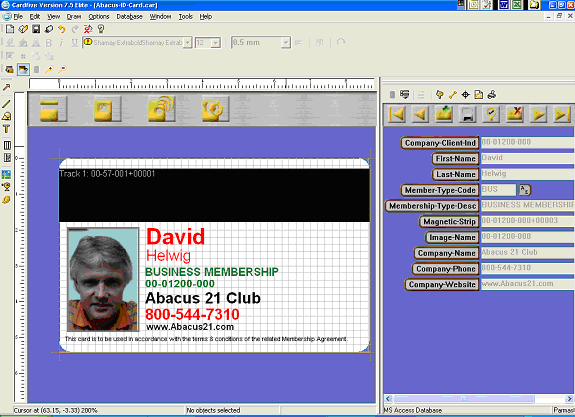The height and width of the screenshot is (417, 575).
Task: Click the First-Name field button
Action: (x=455, y=159)
